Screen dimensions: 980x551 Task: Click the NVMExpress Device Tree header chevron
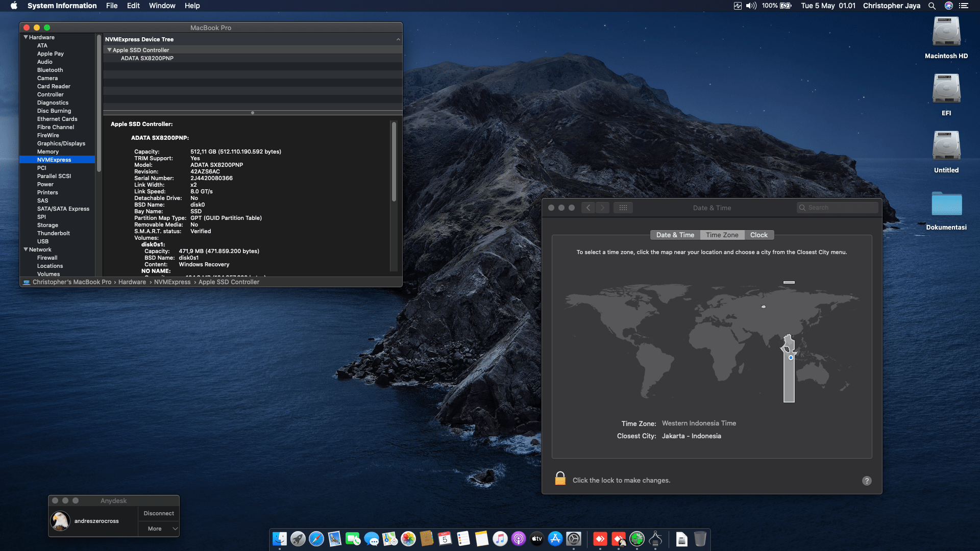[x=398, y=39]
